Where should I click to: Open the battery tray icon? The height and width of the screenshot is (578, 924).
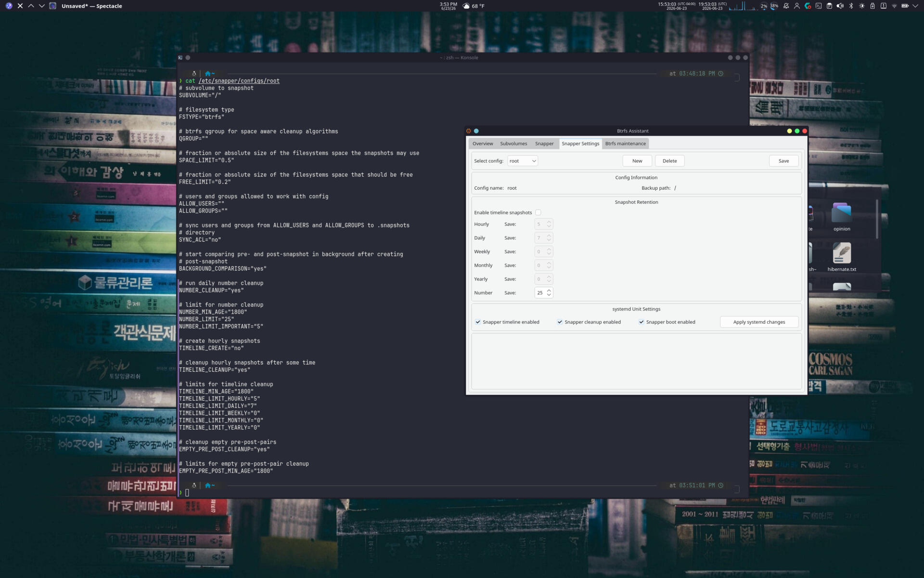point(905,6)
